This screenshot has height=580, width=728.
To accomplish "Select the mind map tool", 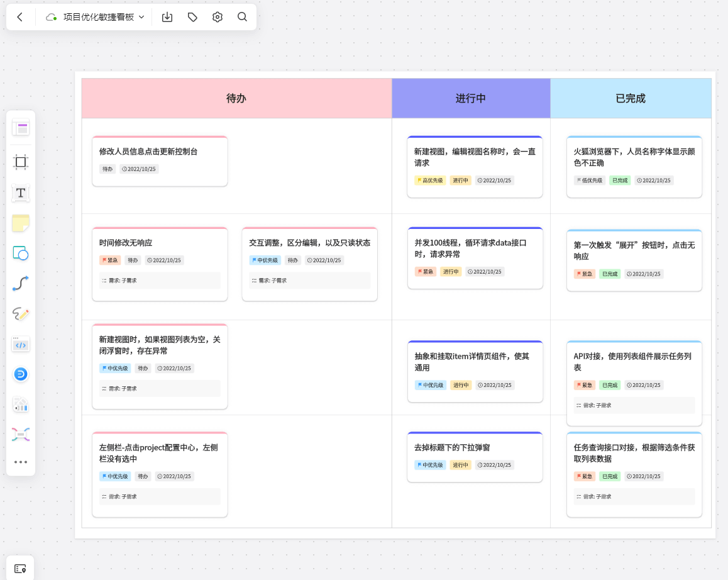I will [x=21, y=435].
